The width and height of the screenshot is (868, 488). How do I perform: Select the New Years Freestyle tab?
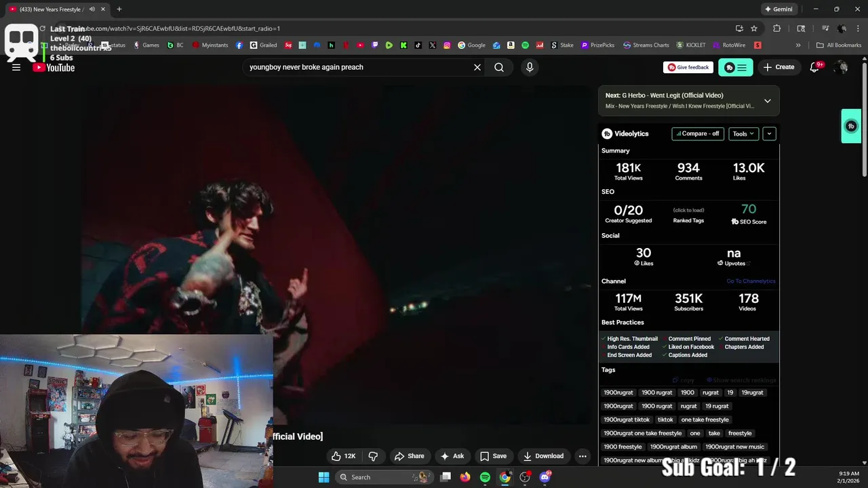pos(58,9)
